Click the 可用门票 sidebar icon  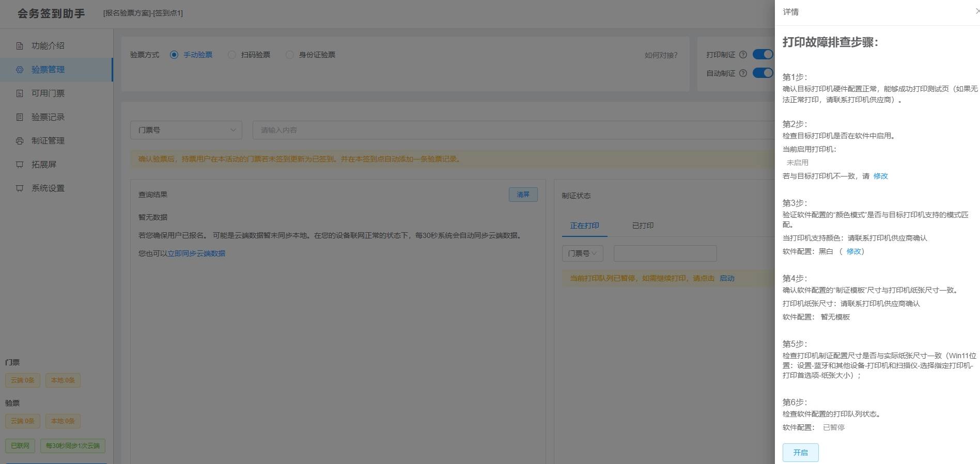(20, 93)
